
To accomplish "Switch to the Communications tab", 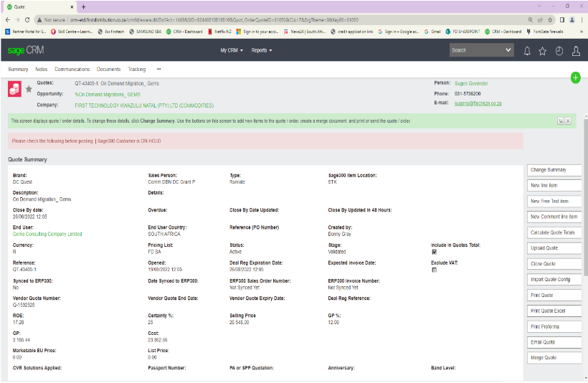I will pos(72,70).
